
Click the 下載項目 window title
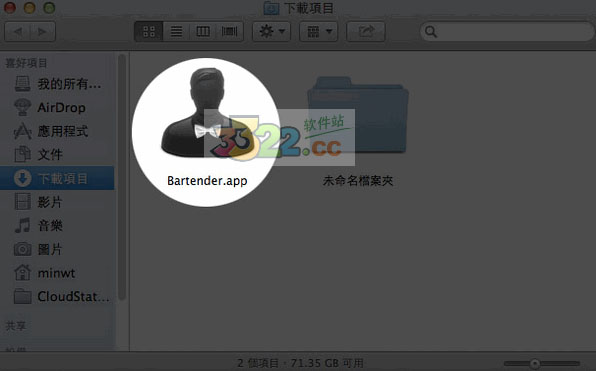coord(309,8)
